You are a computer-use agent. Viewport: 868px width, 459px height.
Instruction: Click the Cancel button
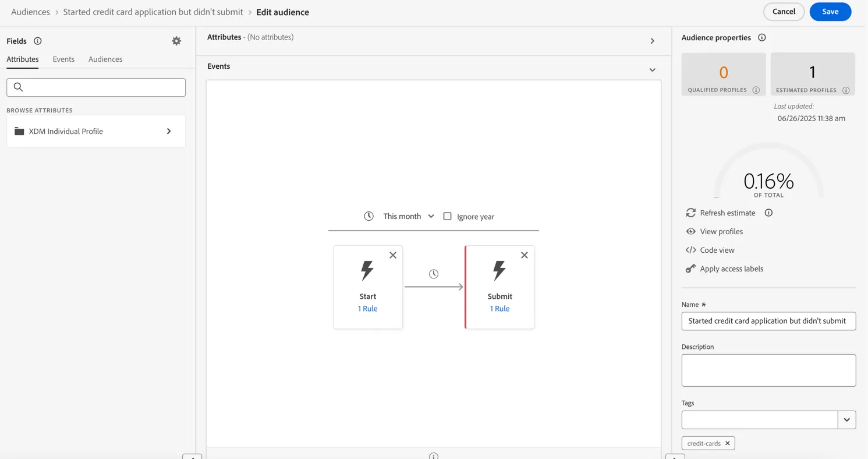click(784, 12)
